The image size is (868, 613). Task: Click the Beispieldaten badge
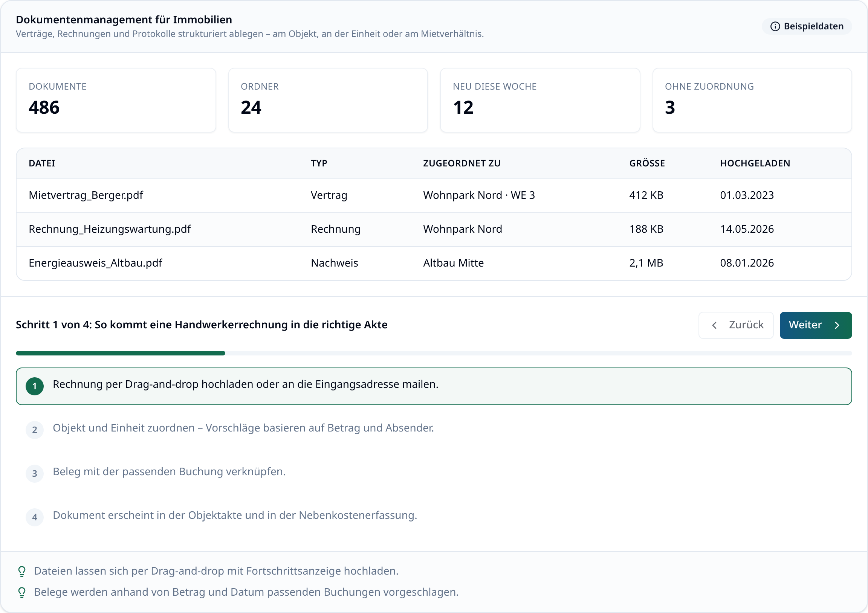pyautogui.click(x=807, y=26)
